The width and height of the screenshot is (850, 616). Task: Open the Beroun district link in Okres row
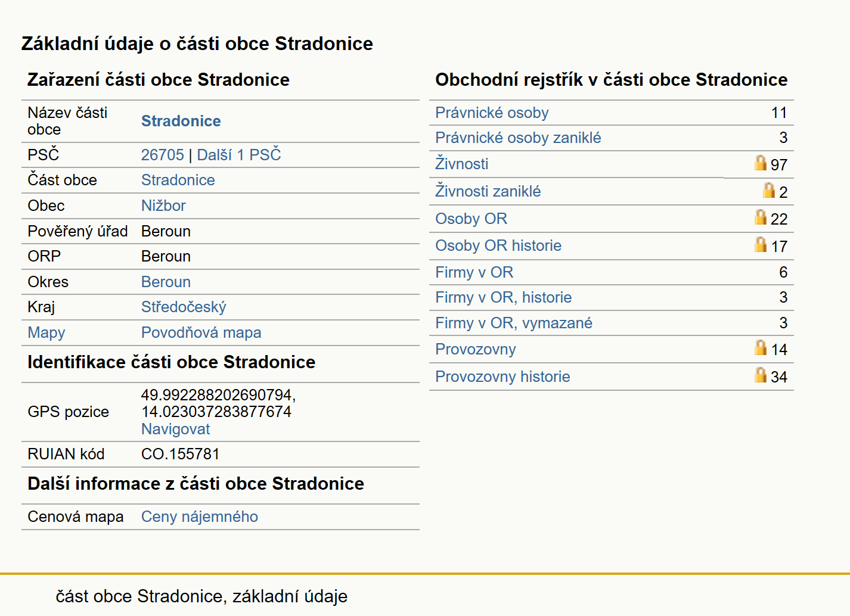click(x=166, y=282)
